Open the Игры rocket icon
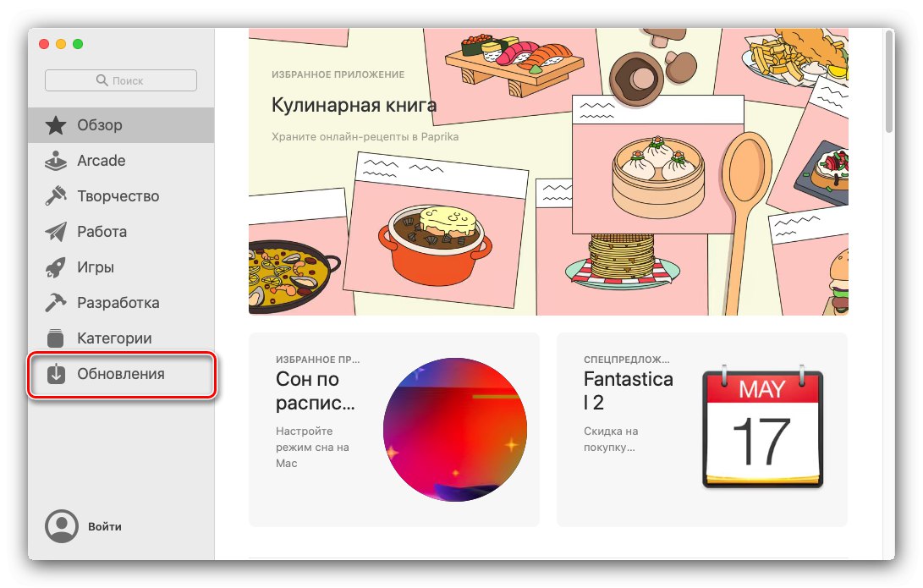 click(x=56, y=267)
